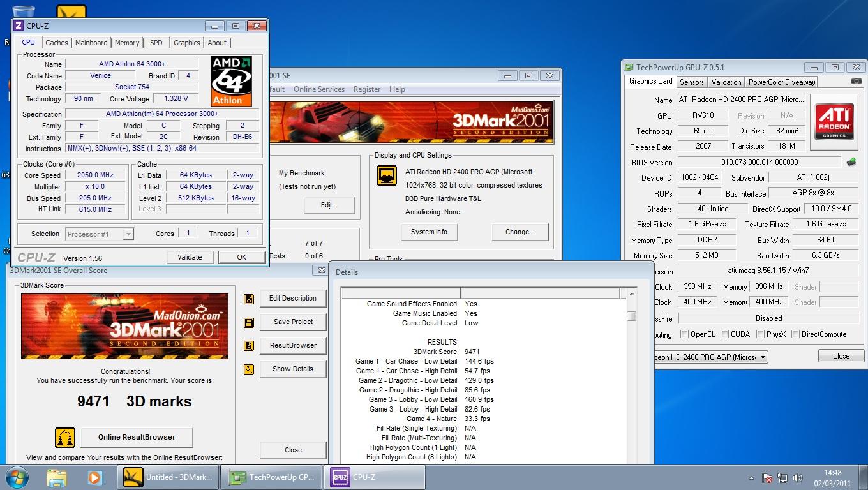Switch to TechPowerUp GPU-Z taskbar button
The height and width of the screenshot is (490, 868).
click(x=273, y=477)
